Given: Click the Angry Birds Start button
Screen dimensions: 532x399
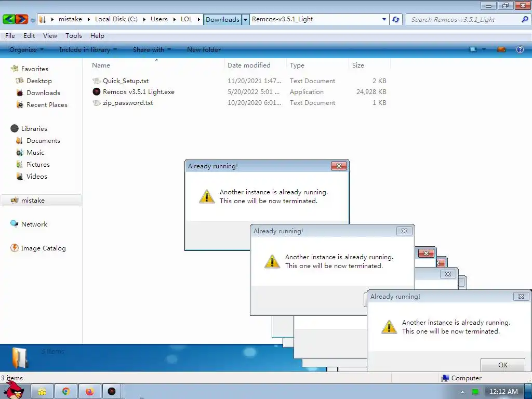Looking at the screenshot, I should coord(14,390).
